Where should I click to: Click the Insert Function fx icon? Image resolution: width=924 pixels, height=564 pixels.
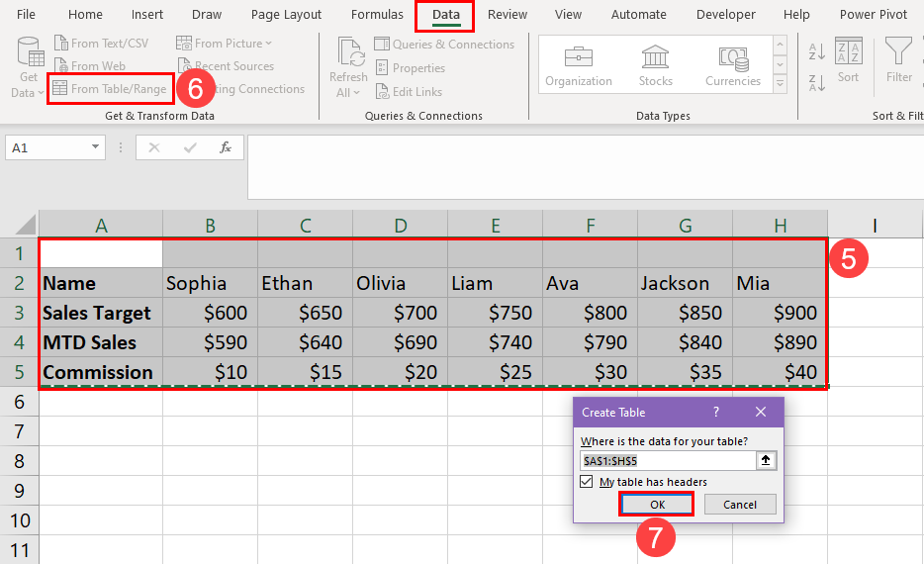tap(226, 147)
